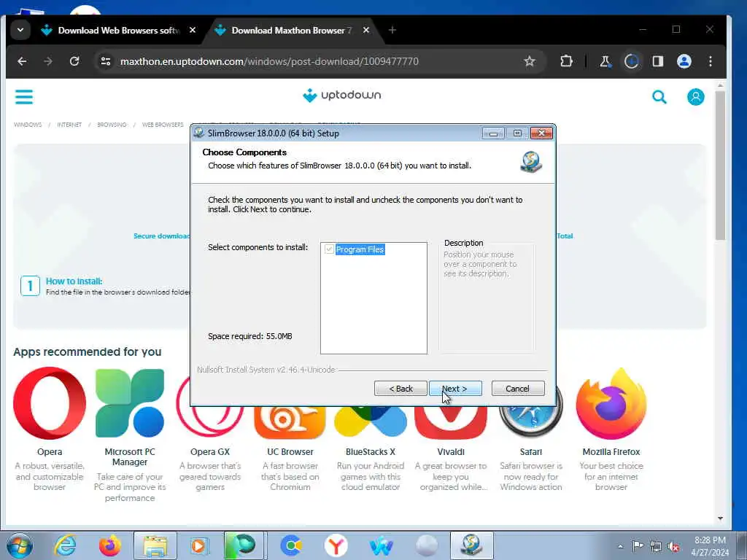Open the SlimBrowser setup taskbar icon
This screenshot has height=560, width=747.
tap(472, 545)
